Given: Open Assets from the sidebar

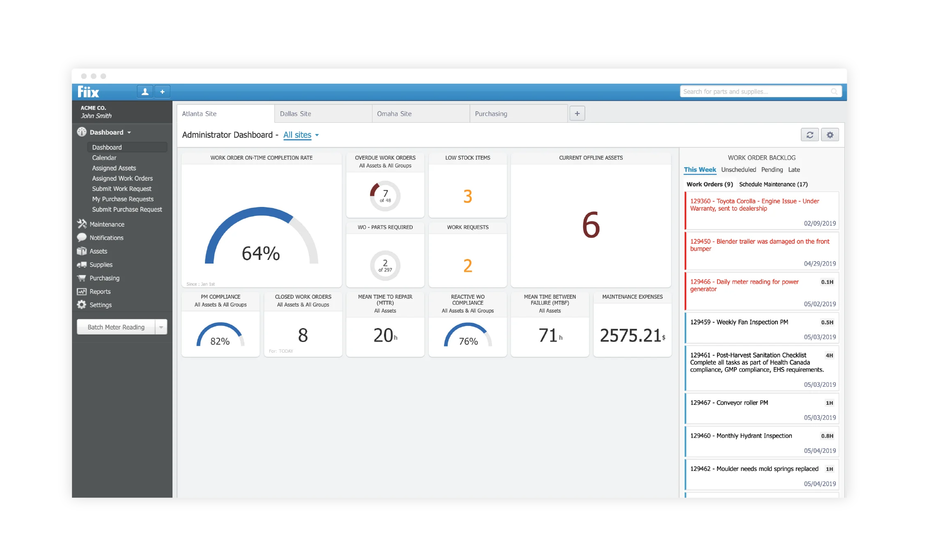Looking at the screenshot, I should click(98, 251).
